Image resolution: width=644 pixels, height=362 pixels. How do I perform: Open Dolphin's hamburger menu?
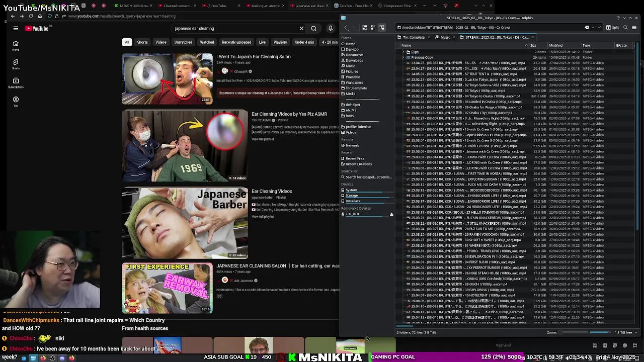pos(634,28)
